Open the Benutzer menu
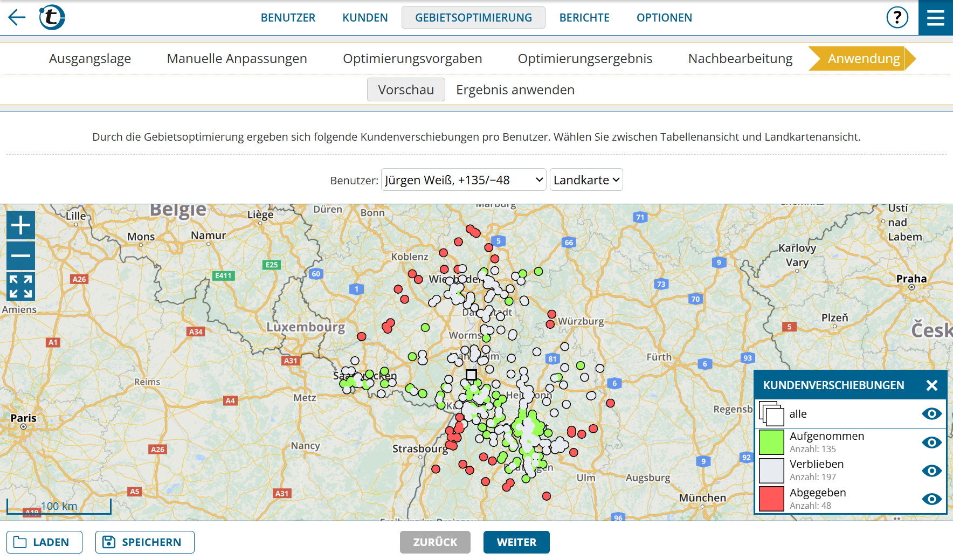The image size is (953, 560). pyautogui.click(x=288, y=18)
